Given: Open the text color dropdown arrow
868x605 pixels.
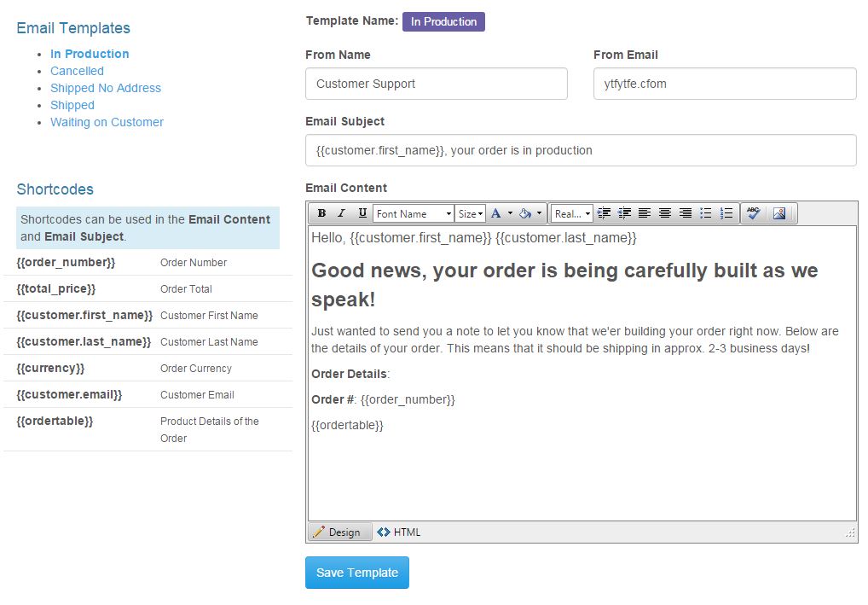Looking at the screenshot, I should pyautogui.click(x=510, y=212).
